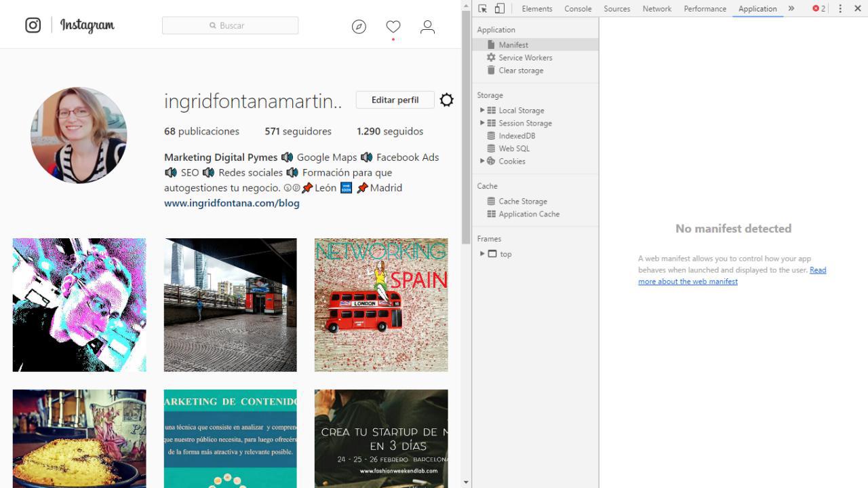Switch to the Elements tab
The width and height of the screenshot is (868, 488).
pos(536,8)
